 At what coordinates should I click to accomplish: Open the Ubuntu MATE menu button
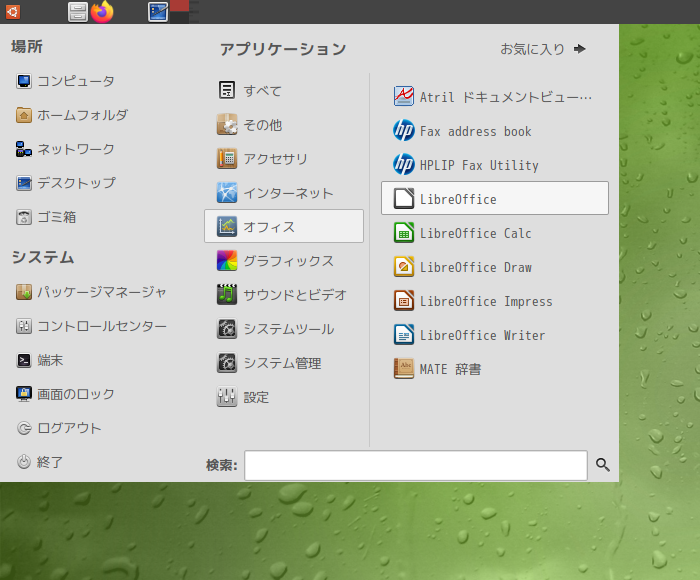tap(12, 12)
